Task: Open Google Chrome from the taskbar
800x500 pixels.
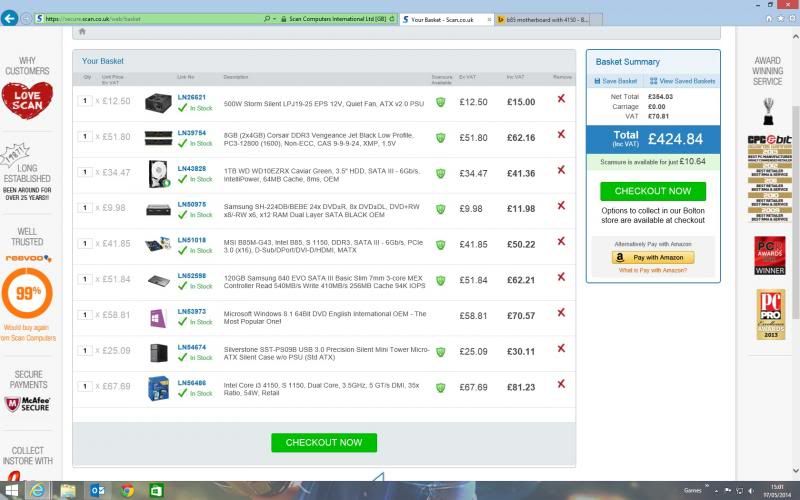Action: [127, 491]
